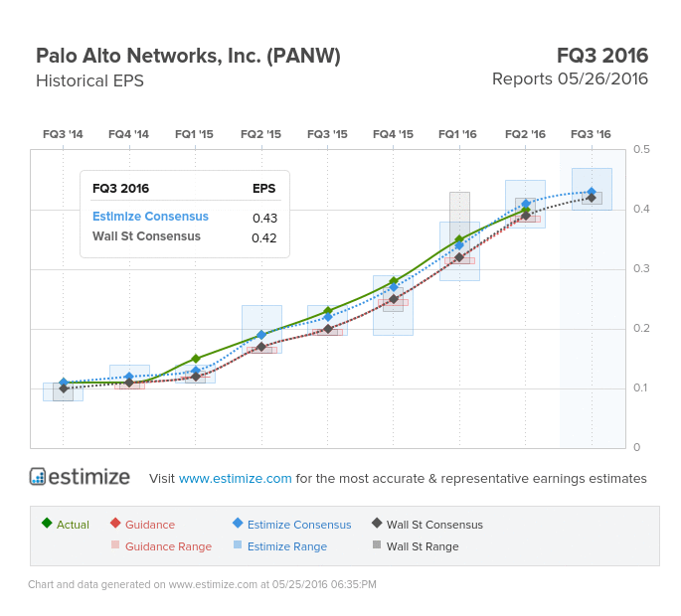Select the Wall St Consensus legend label
The image size is (681, 616).
[x=434, y=525]
